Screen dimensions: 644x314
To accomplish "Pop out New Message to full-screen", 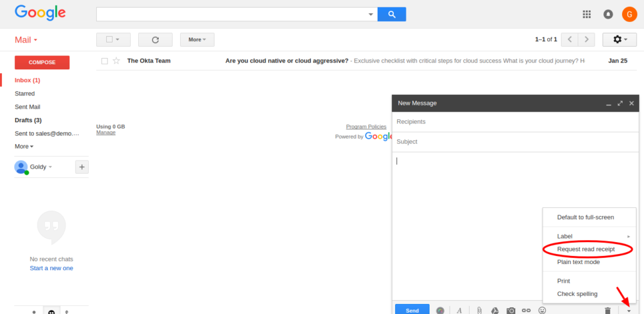I will click(620, 103).
